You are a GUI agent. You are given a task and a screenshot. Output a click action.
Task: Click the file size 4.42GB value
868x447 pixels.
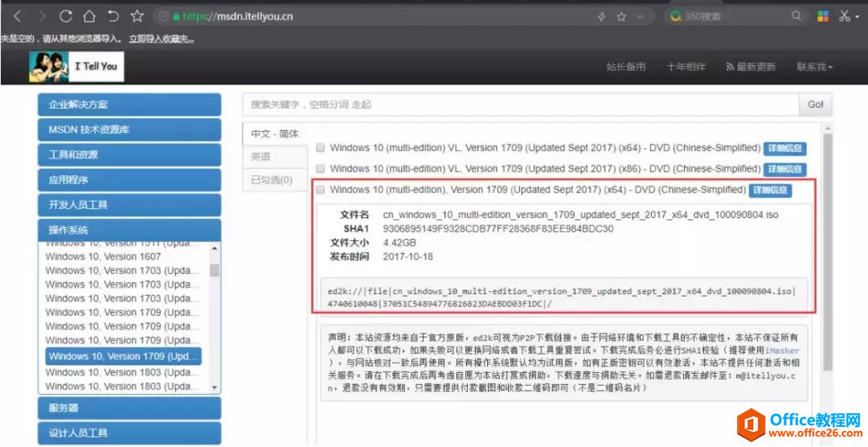[399, 243]
